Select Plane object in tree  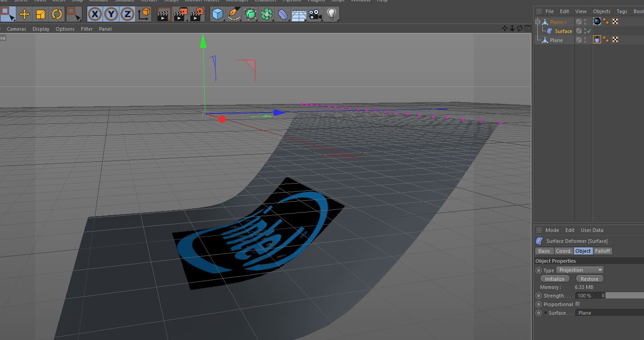coord(556,40)
